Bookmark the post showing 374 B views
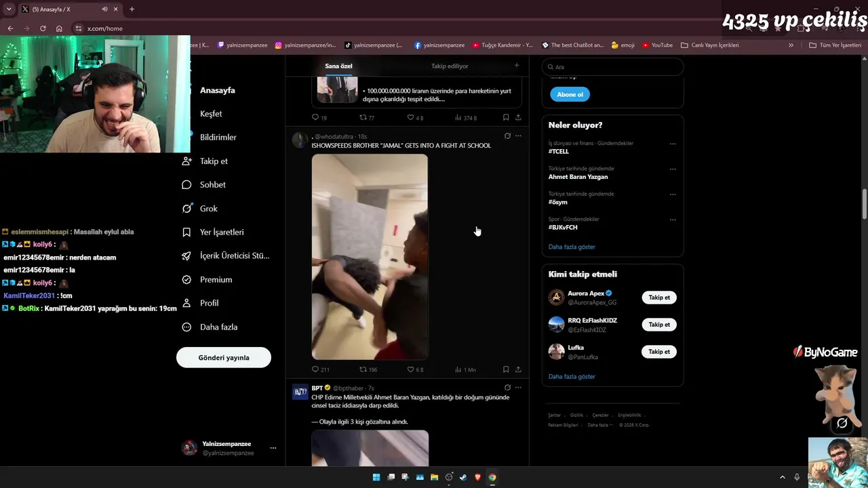 506,117
